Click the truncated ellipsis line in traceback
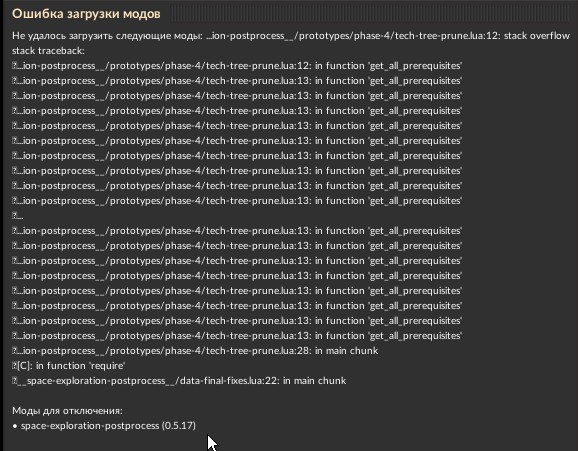The width and height of the screenshot is (578, 451). pos(18,216)
